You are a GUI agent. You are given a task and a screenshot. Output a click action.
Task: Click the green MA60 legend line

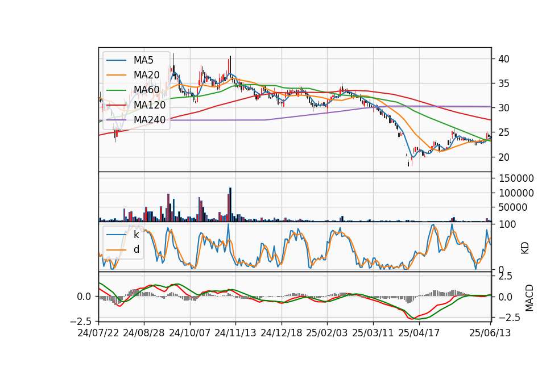(x=116, y=90)
